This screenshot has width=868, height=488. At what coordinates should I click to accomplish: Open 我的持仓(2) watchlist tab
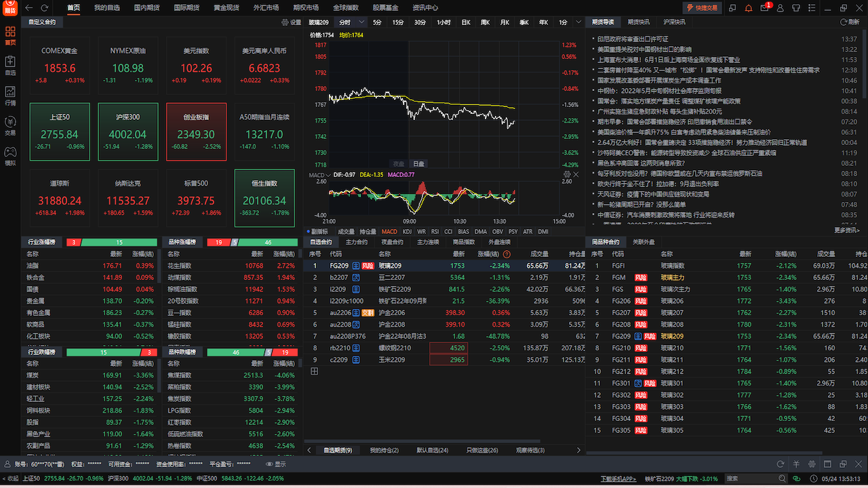tap(385, 450)
